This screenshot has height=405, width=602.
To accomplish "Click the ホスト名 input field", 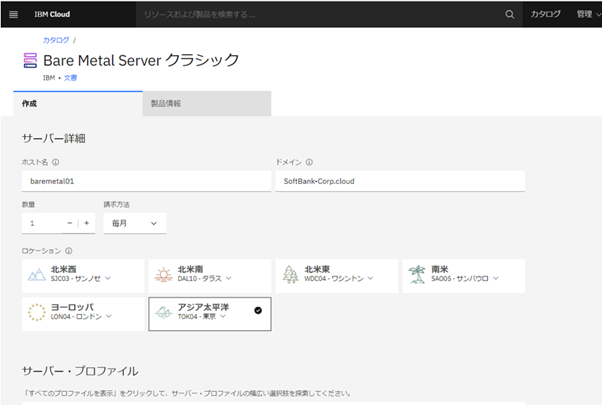I will (x=145, y=181).
